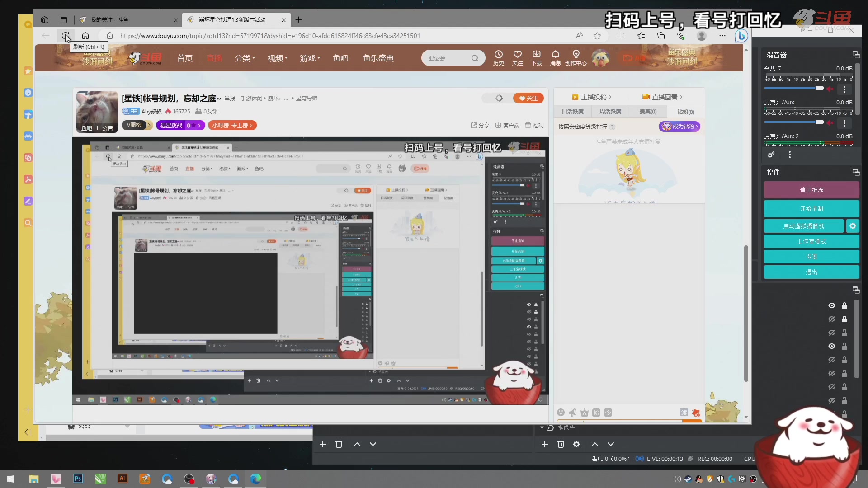Add page to browser favorites star
Viewport: 868px width, 488px height.
tap(597, 36)
